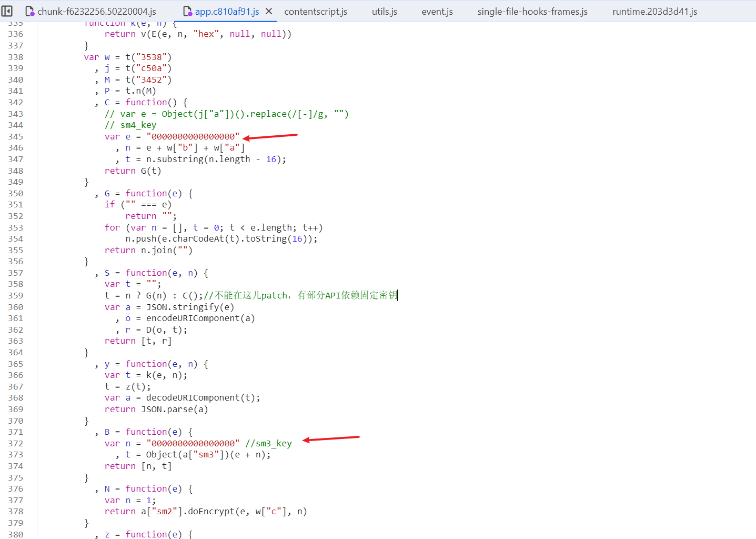
Task: Toggle the navigator sidebar panel icon
Action: (x=7, y=11)
